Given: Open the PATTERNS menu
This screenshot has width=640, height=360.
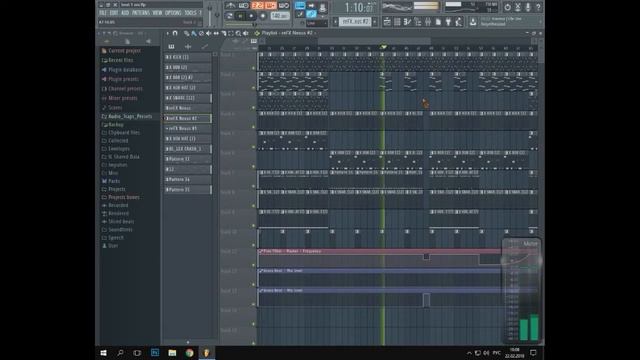Looking at the screenshot, I should coord(141,13).
